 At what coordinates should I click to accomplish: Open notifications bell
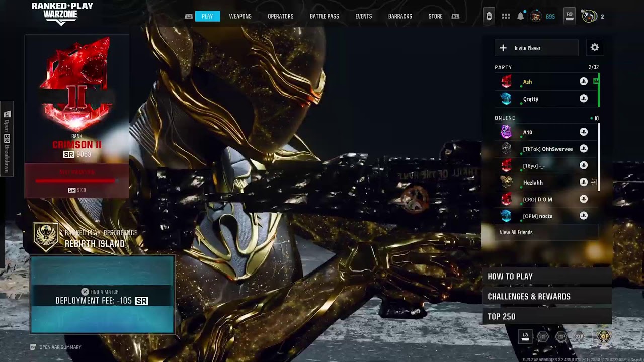coord(521,16)
